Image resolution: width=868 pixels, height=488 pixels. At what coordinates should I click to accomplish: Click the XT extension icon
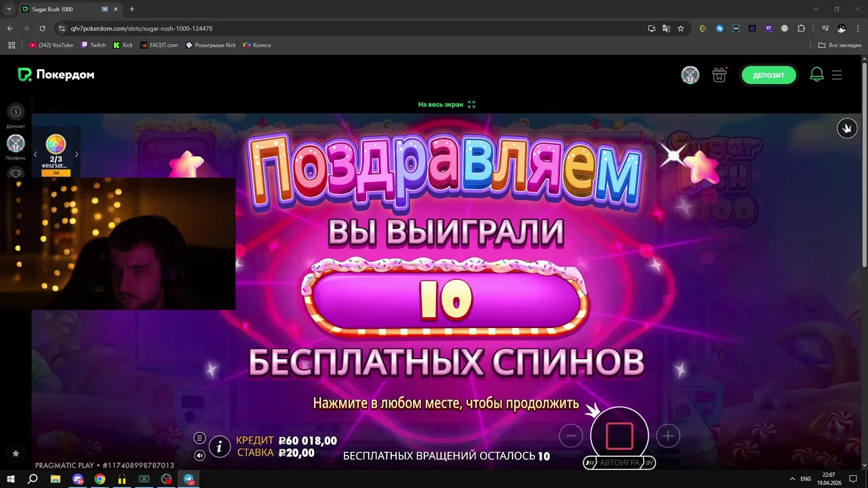768,28
